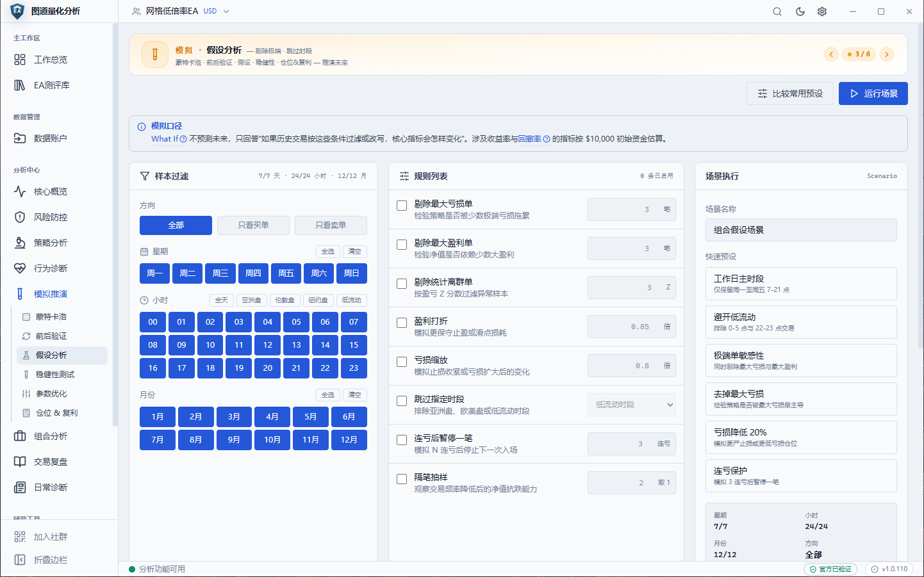Choose preset 亏损降低 20%
Screen dimensions: 924x577
[x=801, y=437]
